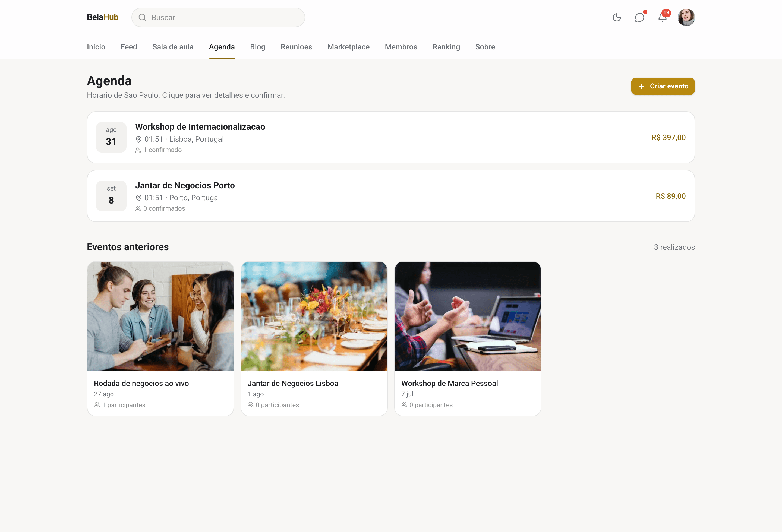
Task: Select the set 8 date badge
Action: 111,196
